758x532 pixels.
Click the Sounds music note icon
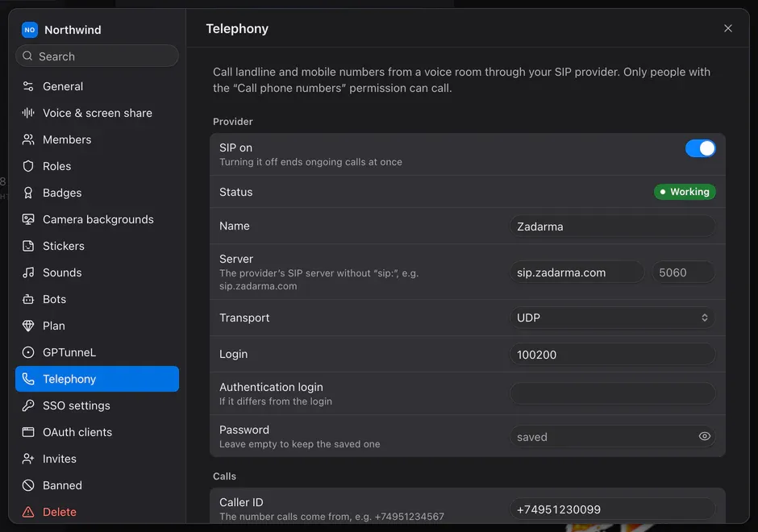pyautogui.click(x=28, y=272)
